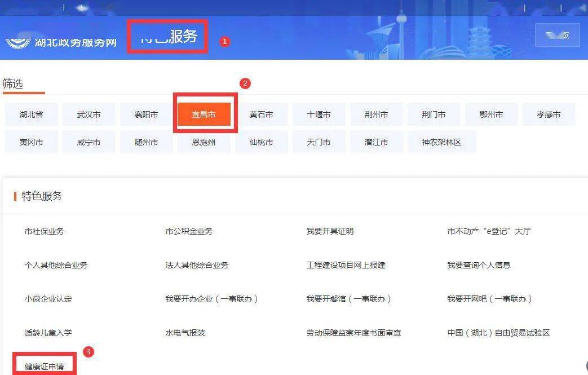Choose 孝感市 city filter
This screenshot has height=375, width=588.
[x=549, y=114]
